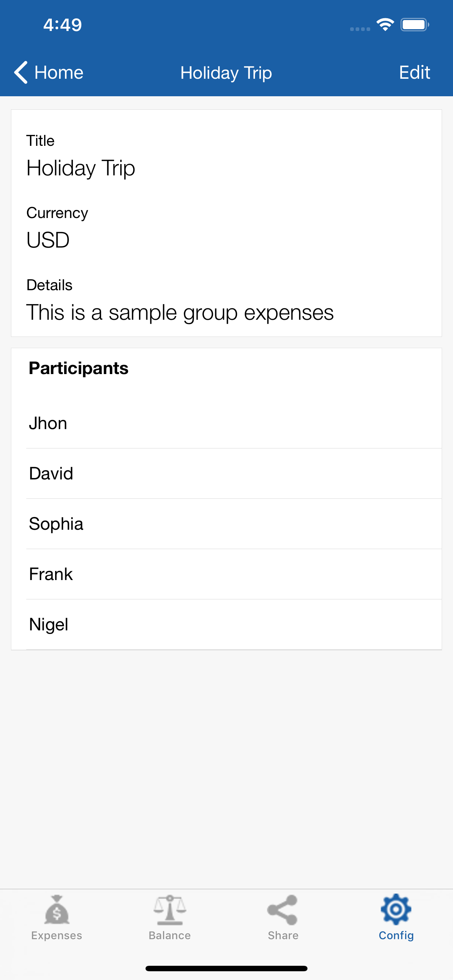
Task: Tap the battery status icon
Action: coord(415,25)
